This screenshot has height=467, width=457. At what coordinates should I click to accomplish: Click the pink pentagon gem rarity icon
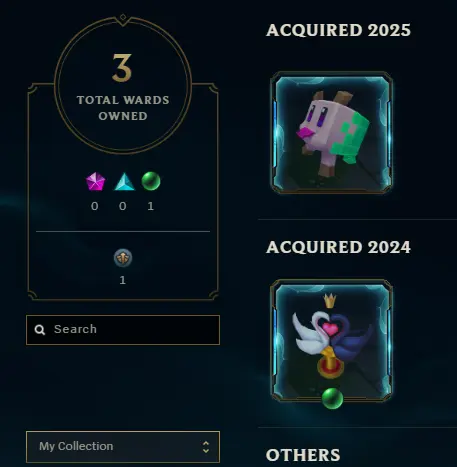[x=95, y=182]
